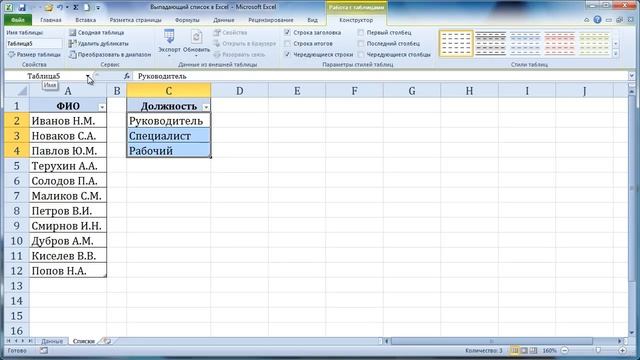The width and height of the screenshot is (640, 360).
Task: Switch to Page Layout view icon in status bar
Action: 524,351
